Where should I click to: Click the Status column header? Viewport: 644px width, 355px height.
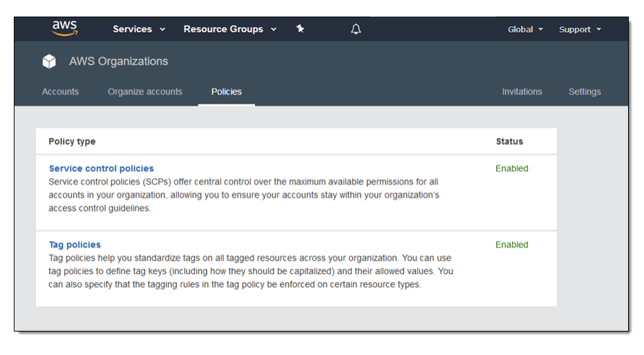pos(509,142)
